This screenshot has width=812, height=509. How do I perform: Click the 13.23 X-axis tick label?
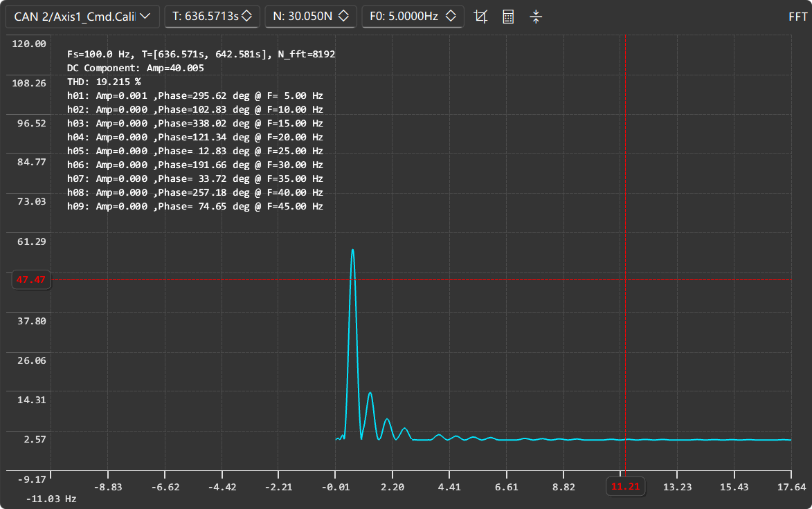[677, 488]
